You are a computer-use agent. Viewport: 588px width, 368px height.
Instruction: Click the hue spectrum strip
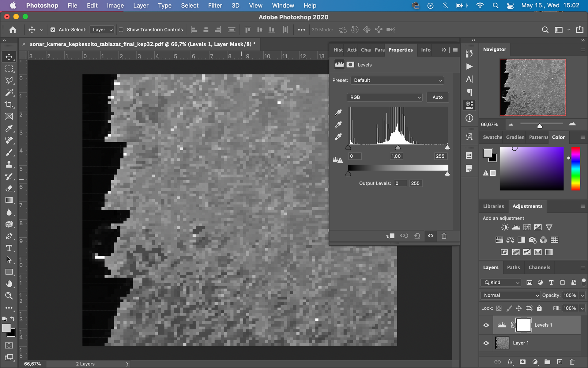(576, 169)
